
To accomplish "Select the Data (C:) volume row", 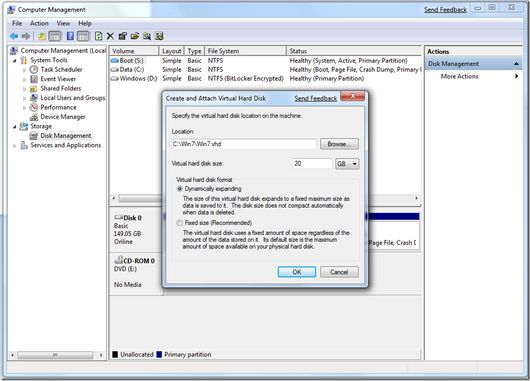I will [x=265, y=69].
